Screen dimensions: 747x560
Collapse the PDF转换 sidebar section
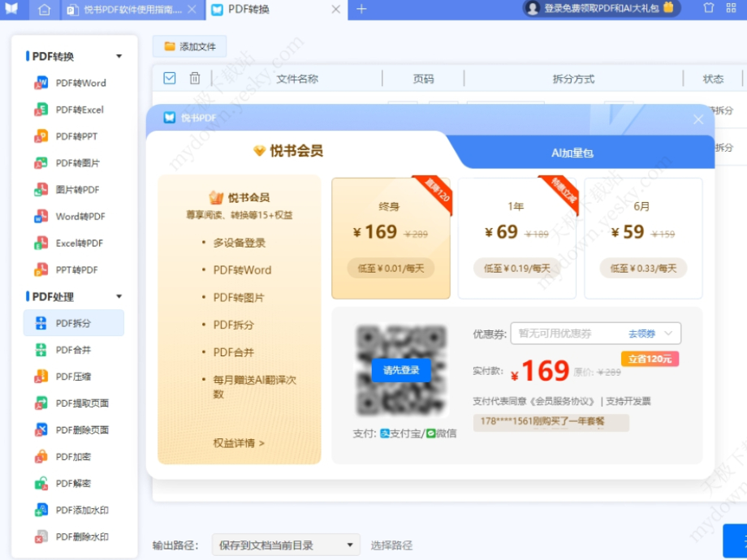[119, 56]
